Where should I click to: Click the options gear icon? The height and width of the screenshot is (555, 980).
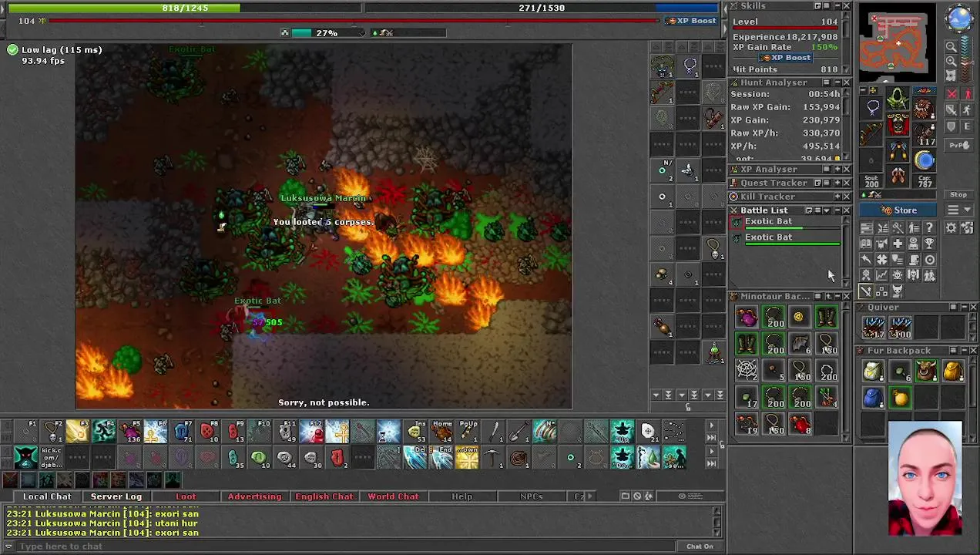[951, 227]
